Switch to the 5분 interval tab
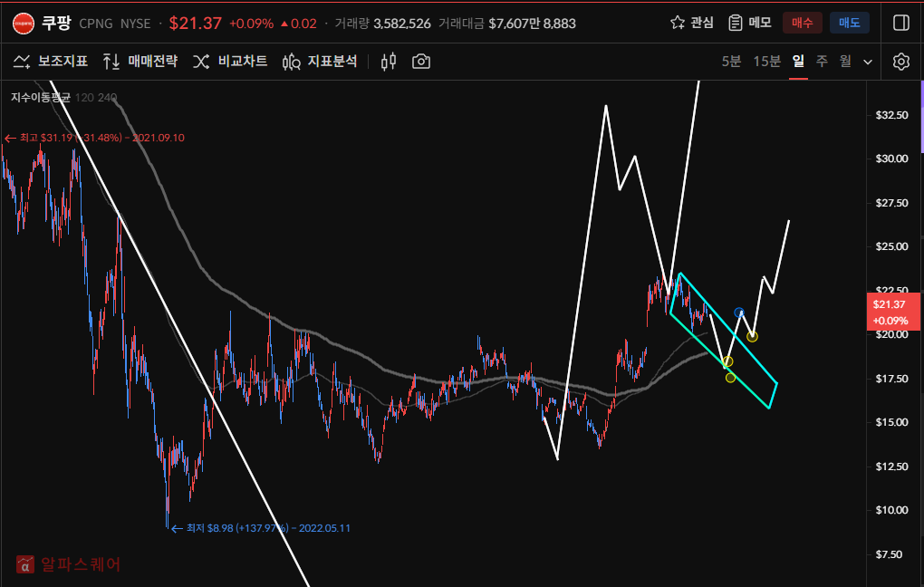924x587 pixels. 731,62
